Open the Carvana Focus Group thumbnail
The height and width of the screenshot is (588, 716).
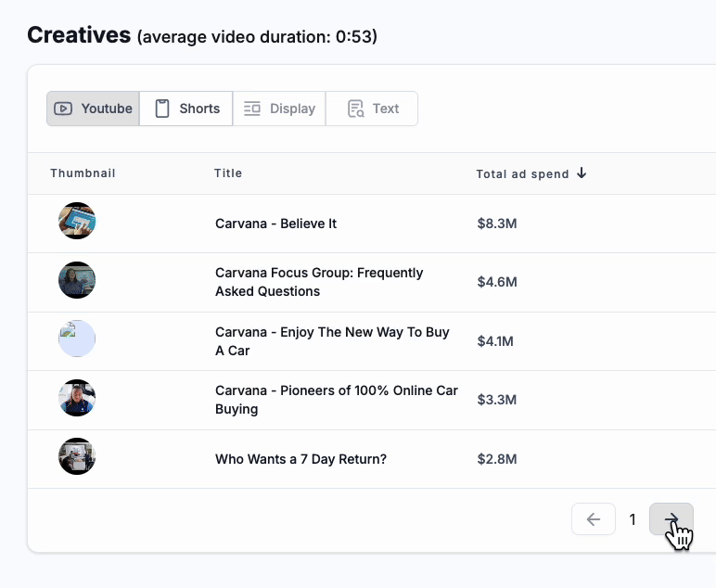point(77,280)
